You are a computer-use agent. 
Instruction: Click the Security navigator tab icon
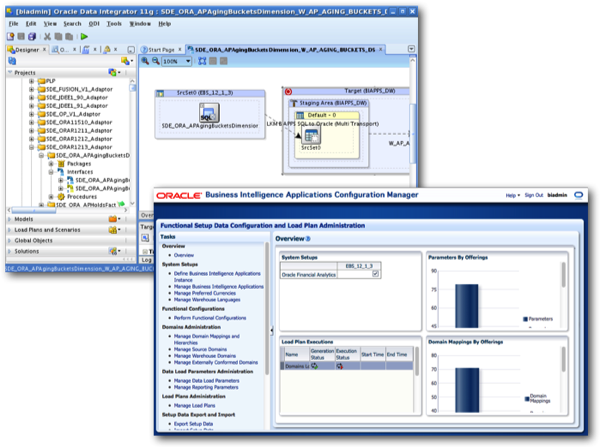[107, 49]
